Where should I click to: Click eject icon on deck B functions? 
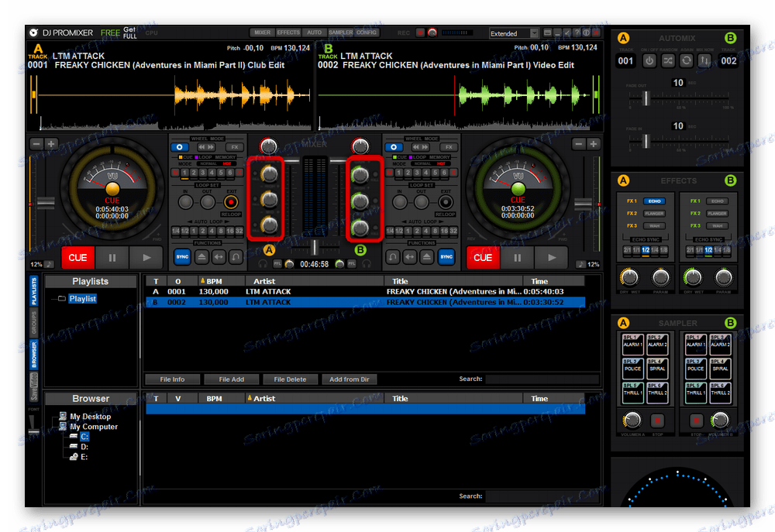[x=426, y=257]
